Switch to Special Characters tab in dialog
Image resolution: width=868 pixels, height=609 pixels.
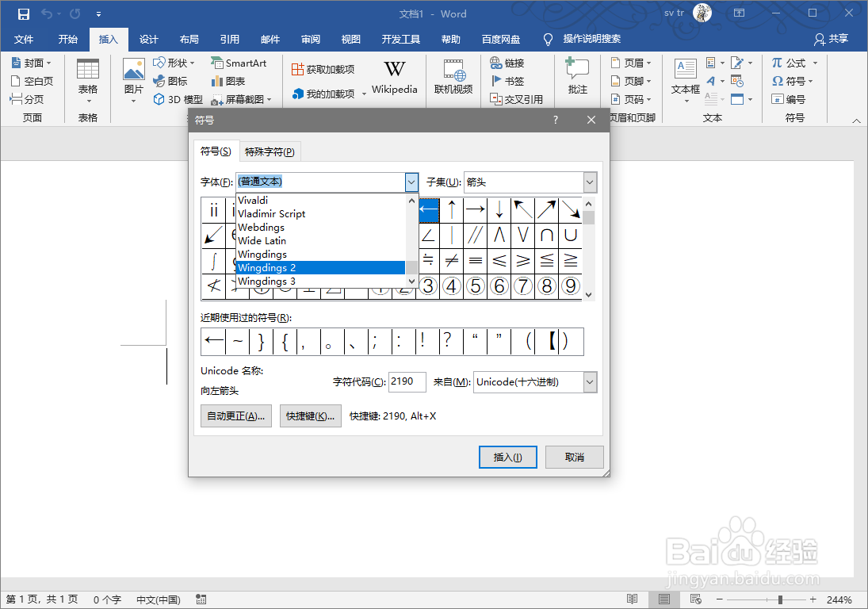(270, 151)
